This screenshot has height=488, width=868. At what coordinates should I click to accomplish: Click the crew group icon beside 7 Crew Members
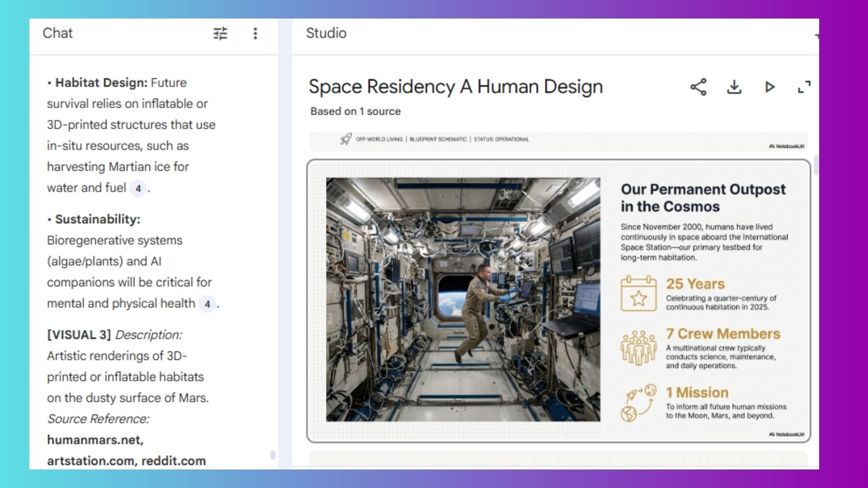pos(638,347)
